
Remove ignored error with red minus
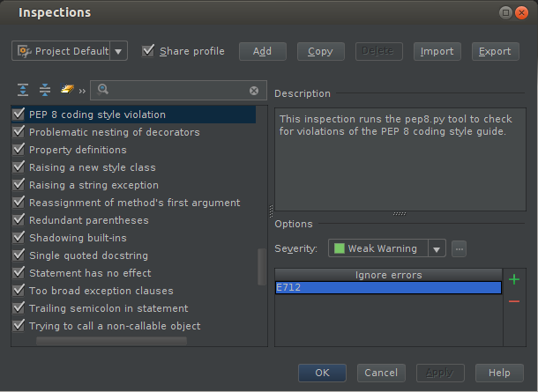[x=514, y=301]
